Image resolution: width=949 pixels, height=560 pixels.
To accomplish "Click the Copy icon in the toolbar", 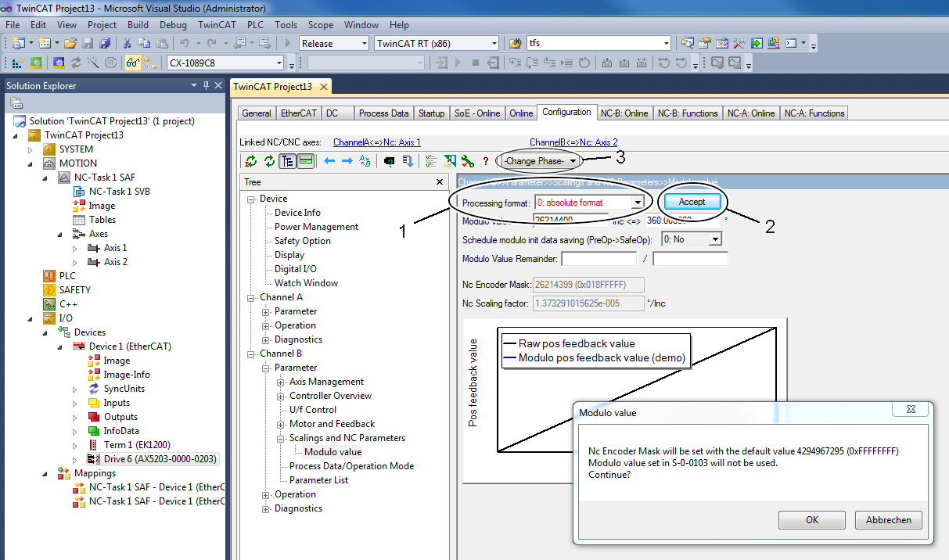I will 143,43.
